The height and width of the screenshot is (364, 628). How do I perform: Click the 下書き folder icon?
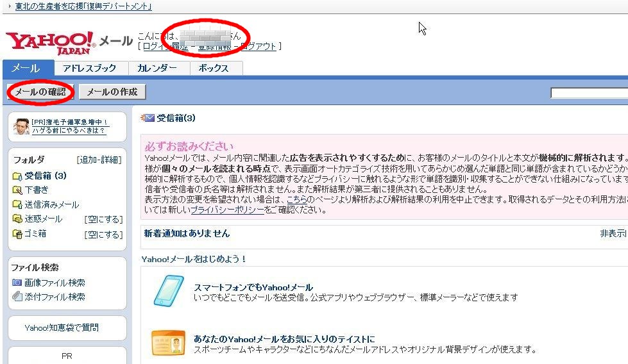coord(17,190)
